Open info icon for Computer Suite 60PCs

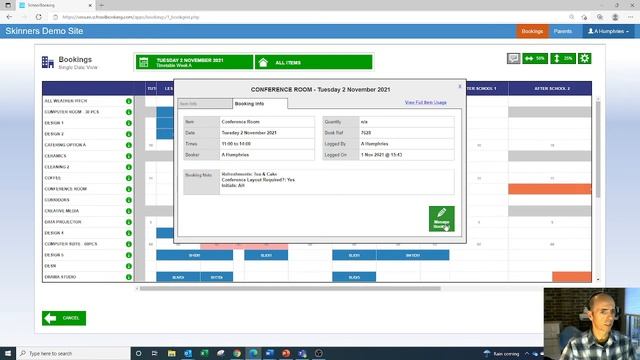[129, 244]
